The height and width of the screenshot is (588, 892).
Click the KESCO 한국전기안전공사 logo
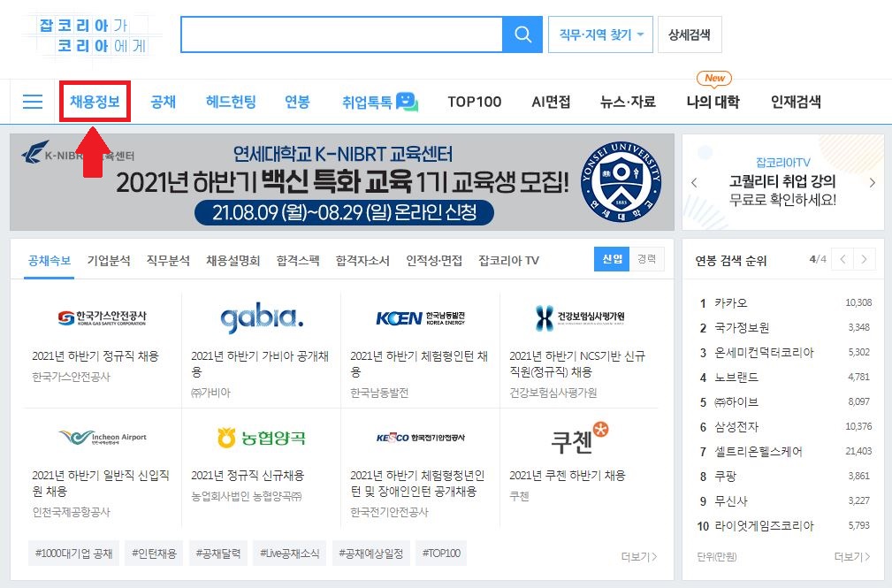coord(421,437)
